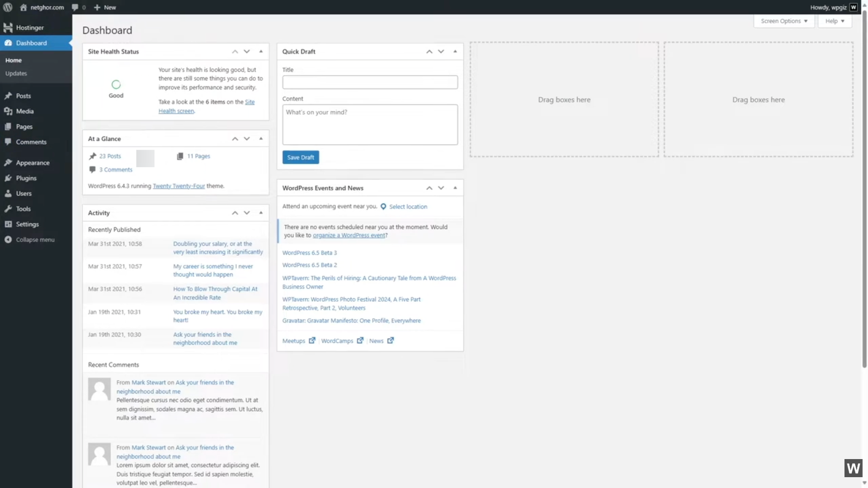Toggle the Activity panel collapse arrow
This screenshot has width=868, height=488.
click(x=261, y=213)
